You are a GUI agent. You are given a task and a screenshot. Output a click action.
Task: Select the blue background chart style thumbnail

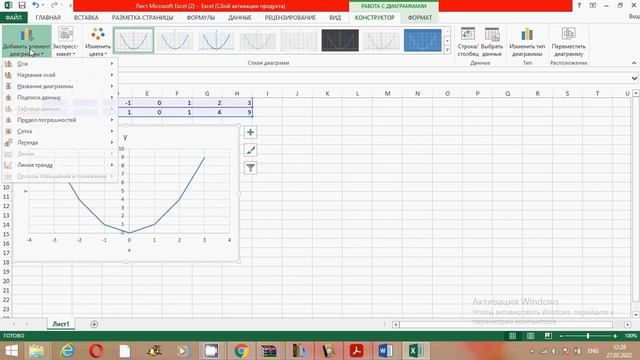422,40
